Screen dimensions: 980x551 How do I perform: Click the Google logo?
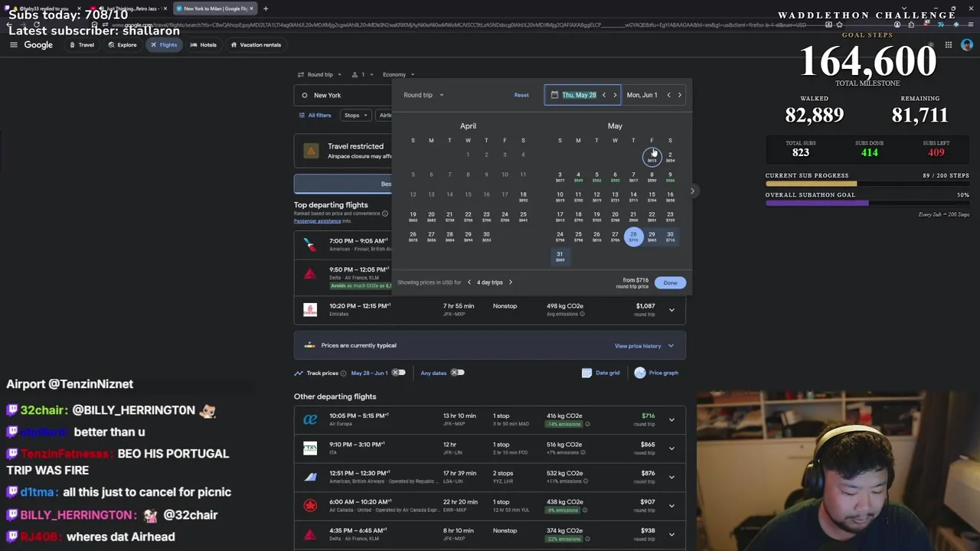(38, 44)
